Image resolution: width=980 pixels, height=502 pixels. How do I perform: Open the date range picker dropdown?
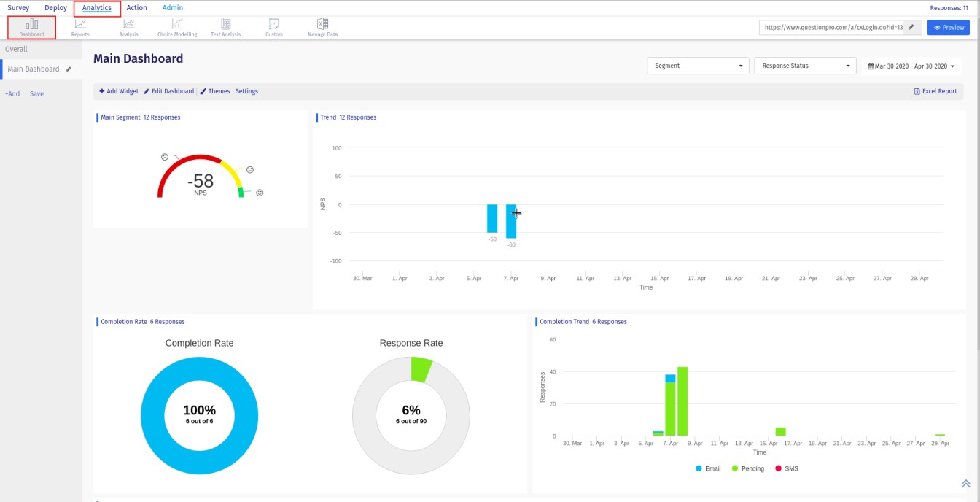[x=911, y=66]
